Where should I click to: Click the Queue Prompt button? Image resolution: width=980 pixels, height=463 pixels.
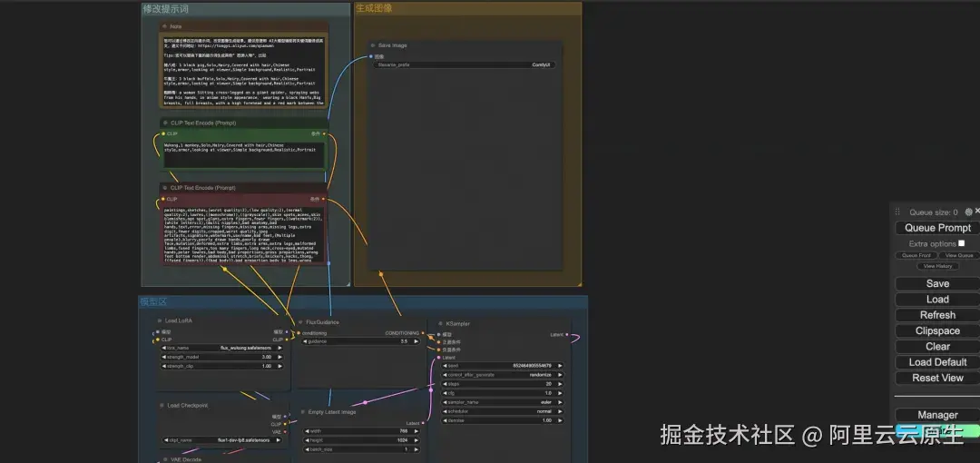click(x=937, y=228)
